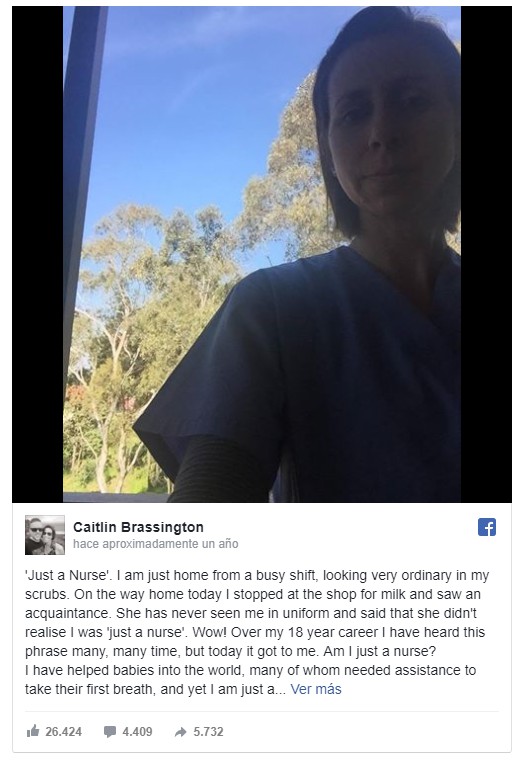The image size is (516, 769).
Task: Click the Facebook logo icon
Action: (487, 527)
